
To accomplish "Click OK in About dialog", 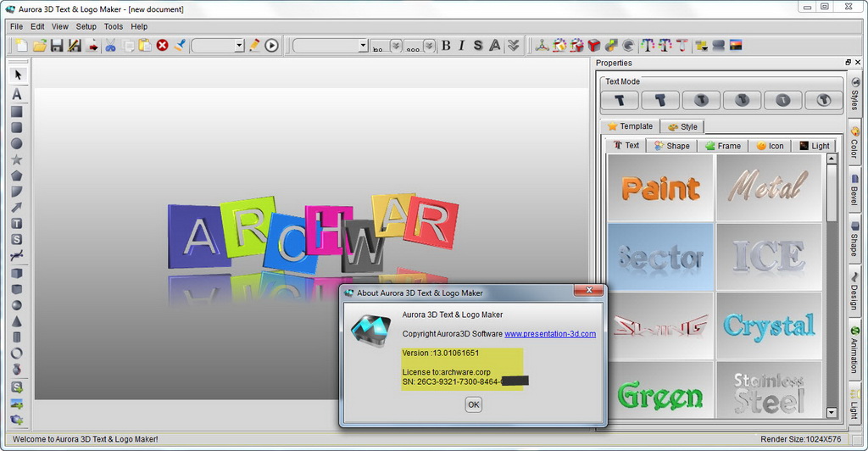I will click(473, 404).
